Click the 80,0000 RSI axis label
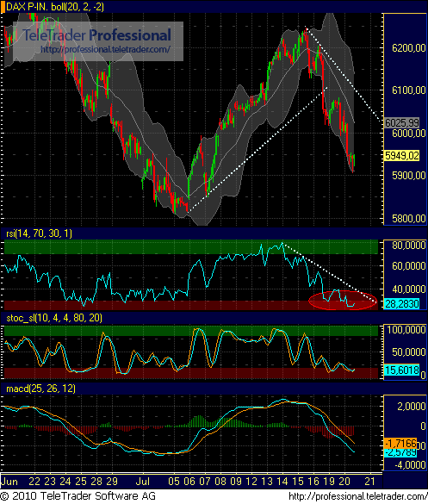Image resolution: width=428 pixels, height=504 pixels. tap(409, 246)
